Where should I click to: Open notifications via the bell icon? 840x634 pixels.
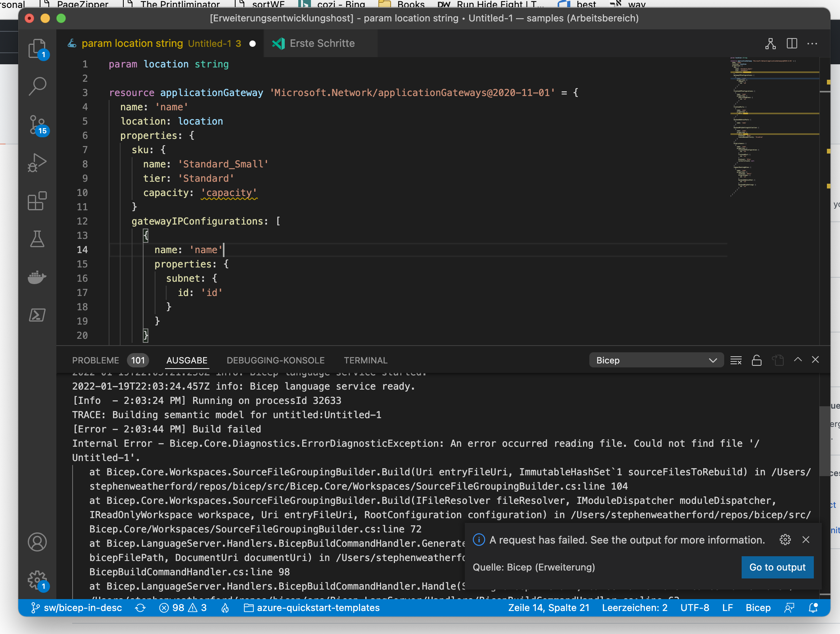click(813, 607)
